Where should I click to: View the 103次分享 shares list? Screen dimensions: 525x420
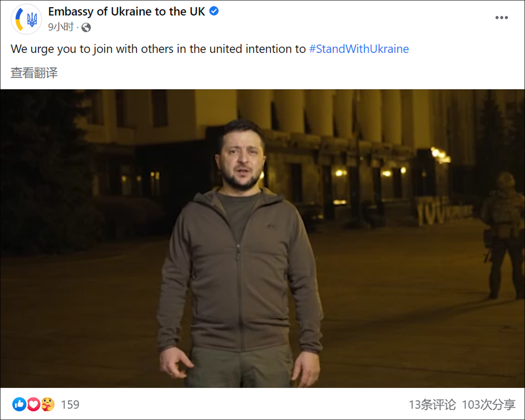tap(489, 405)
